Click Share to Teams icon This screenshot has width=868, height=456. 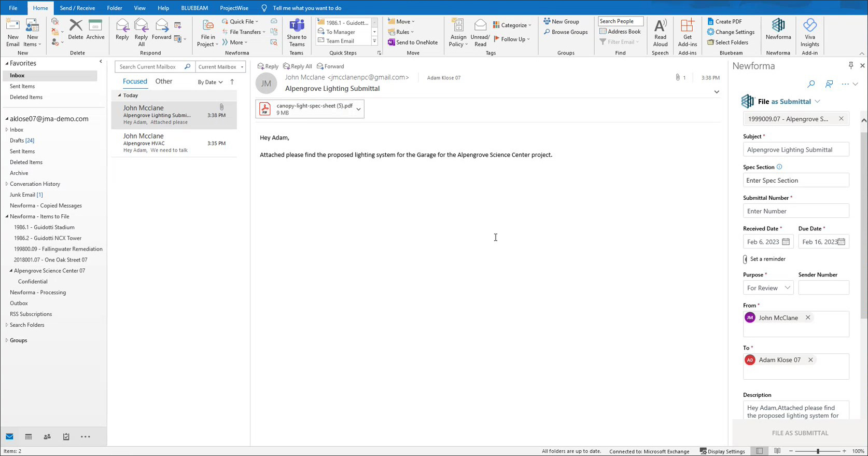click(297, 33)
